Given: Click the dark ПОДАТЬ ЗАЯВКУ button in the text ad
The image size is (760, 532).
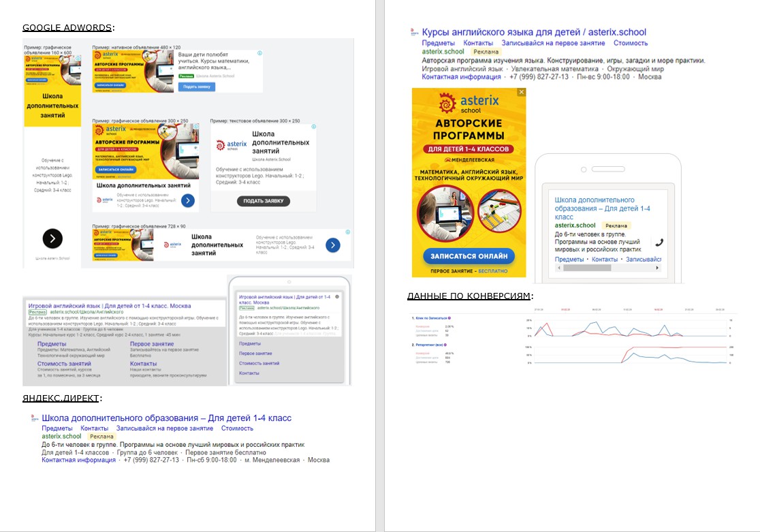Looking at the screenshot, I should [263, 201].
